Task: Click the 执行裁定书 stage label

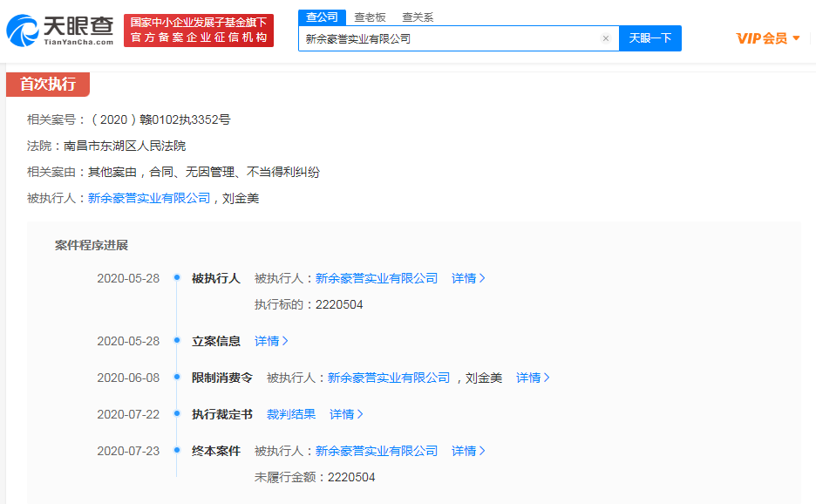Action: pos(222,414)
